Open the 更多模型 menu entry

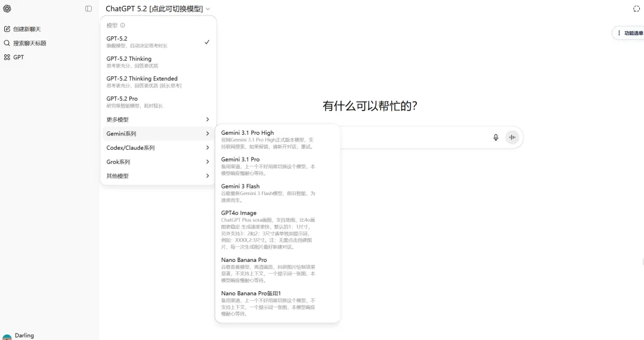(x=158, y=119)
